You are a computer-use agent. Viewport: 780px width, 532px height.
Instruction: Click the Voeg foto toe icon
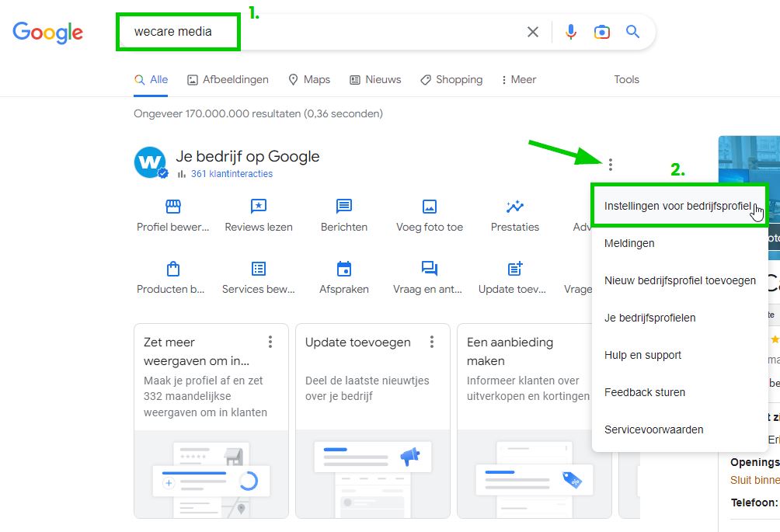click(430, 207)
